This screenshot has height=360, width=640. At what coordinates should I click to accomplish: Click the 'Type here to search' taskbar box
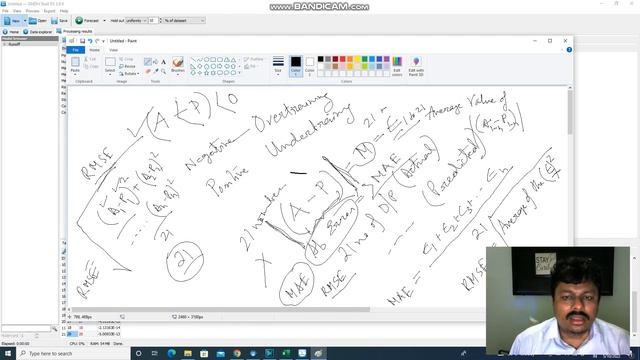(73, 353)
